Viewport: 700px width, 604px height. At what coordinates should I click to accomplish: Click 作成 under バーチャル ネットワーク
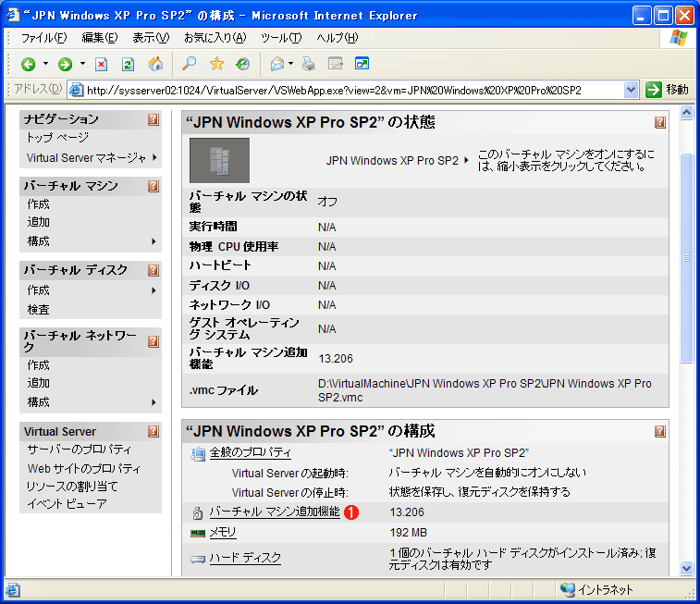pyautogui.click(x=39, y=365)
